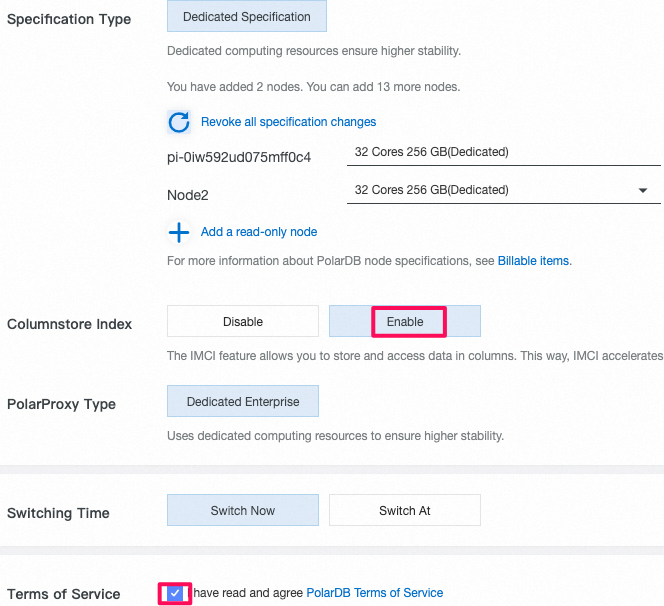664x606 pixels.
Task: Toggle the Terms of Service checkbox
Action: pyautogui.click(x=174, y=593)
